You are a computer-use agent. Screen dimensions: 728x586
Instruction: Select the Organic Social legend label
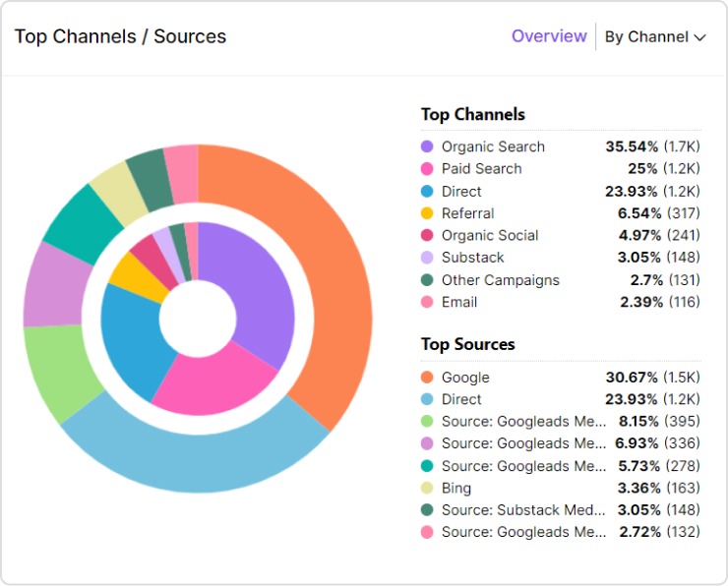coord(490,236)
